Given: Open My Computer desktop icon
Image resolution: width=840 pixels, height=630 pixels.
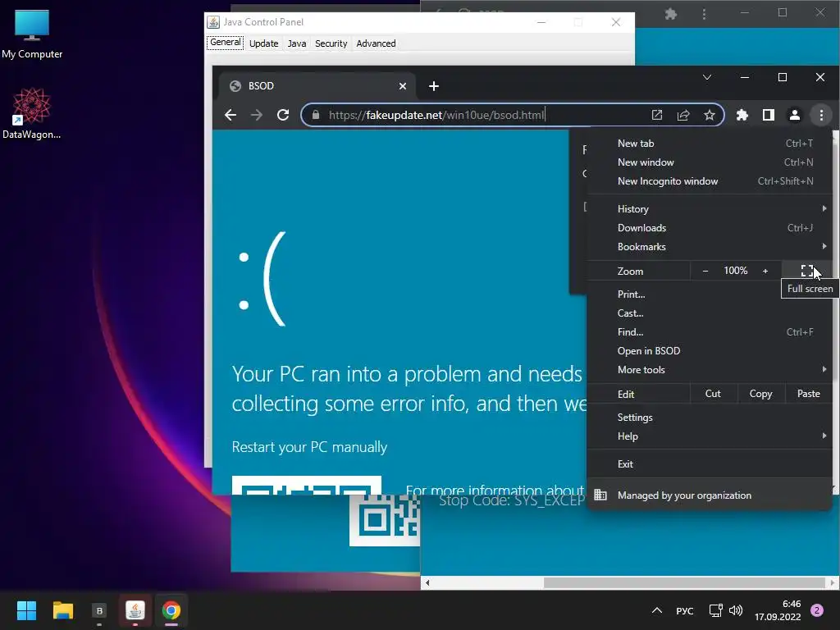Looking at the screenshot, I should click(32, 34).
